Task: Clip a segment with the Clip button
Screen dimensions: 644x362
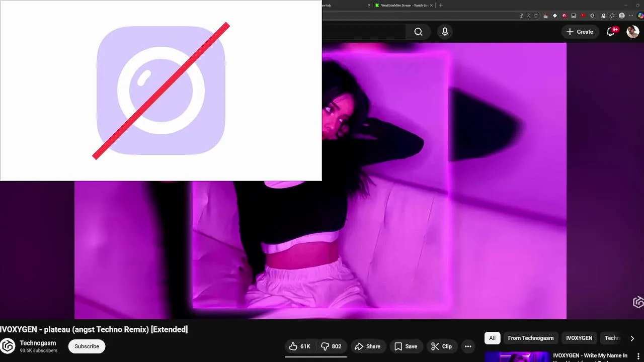Action: (x=441, y=346)
